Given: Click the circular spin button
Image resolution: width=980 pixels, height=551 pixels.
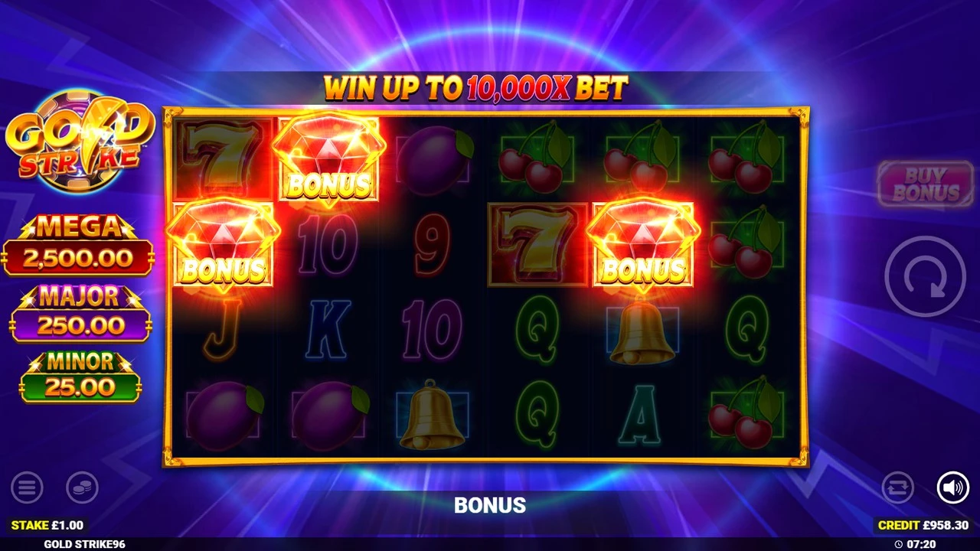Looking at the screenshot, I should [x=925, y=276].
